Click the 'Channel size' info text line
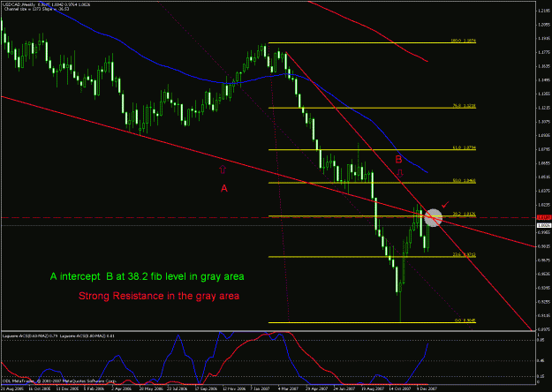 (x=36, y=9)
